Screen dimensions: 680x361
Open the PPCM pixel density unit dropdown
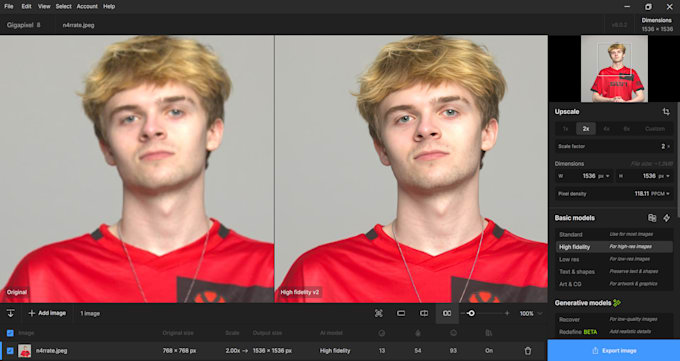[661, 194]
